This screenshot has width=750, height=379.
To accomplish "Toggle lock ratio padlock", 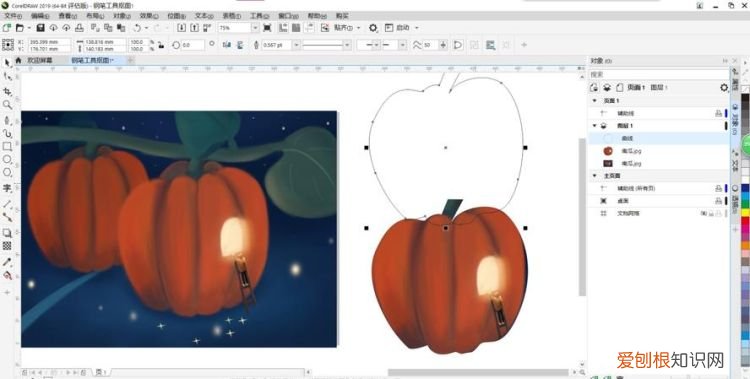I will tap(161, 45).
